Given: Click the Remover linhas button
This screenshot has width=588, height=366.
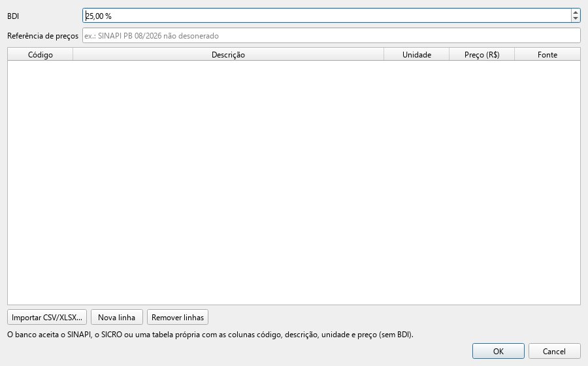Looking at the screenshot, I should pos(177,317).
